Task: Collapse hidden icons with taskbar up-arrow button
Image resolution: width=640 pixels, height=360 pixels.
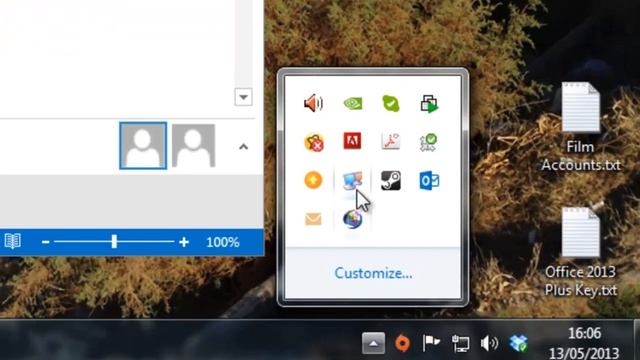Action: pos(373,343)
